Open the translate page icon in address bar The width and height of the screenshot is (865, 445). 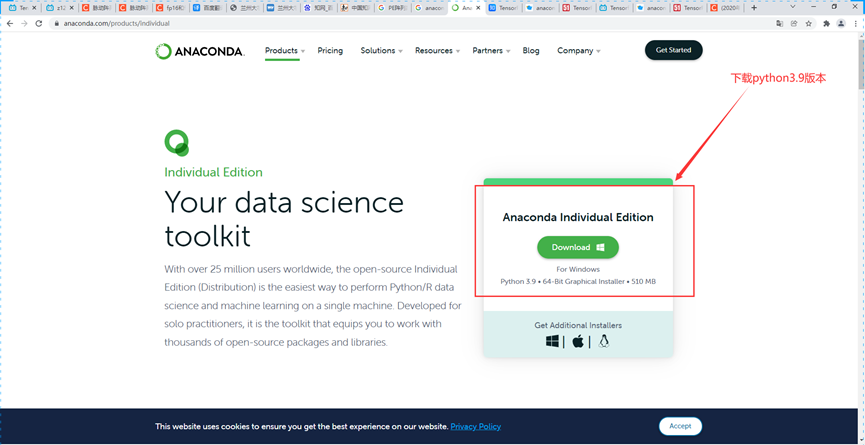(x=779, y=24)
